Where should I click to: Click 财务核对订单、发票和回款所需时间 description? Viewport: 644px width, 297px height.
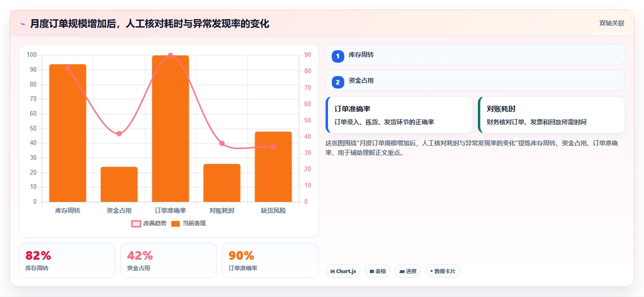click(x=536, y=122)
